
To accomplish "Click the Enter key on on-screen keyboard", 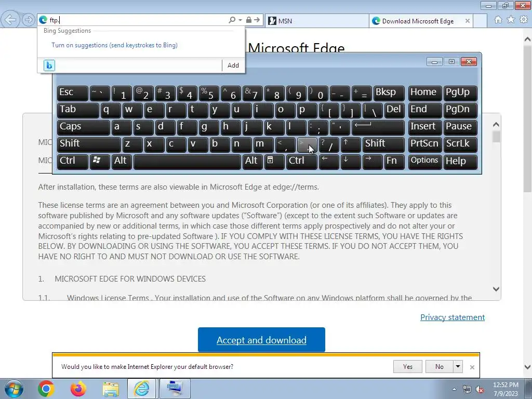I will pos(378,127).
